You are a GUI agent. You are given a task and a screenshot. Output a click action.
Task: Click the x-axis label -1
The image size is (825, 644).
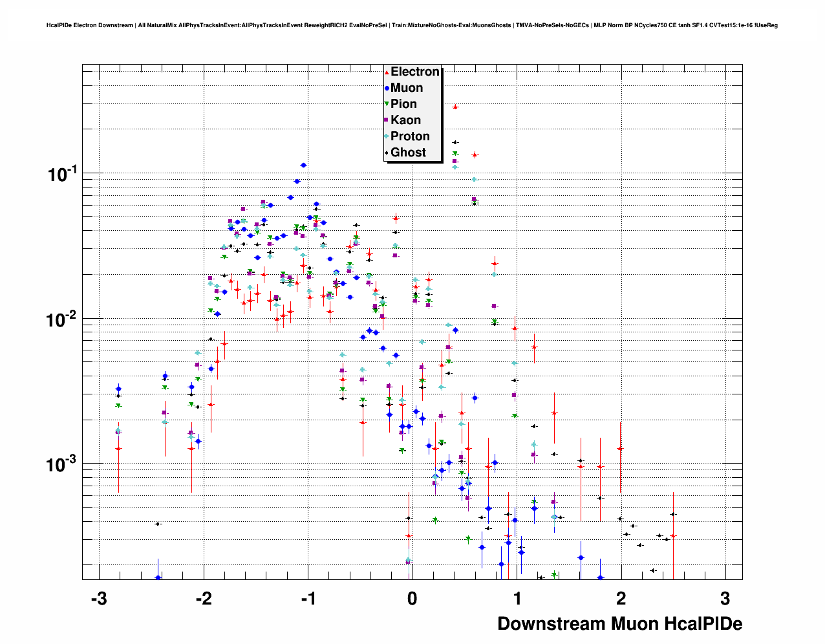click(307, 598)
